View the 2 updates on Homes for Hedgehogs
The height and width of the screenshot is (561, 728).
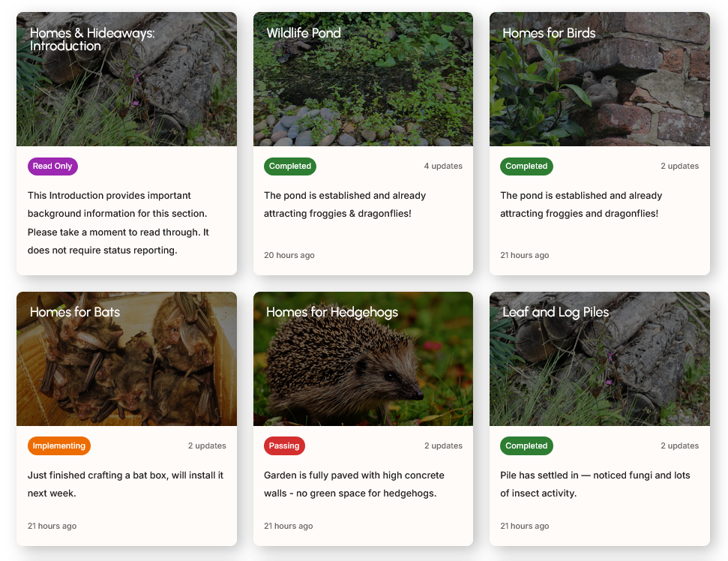click(x=443, y=446)
